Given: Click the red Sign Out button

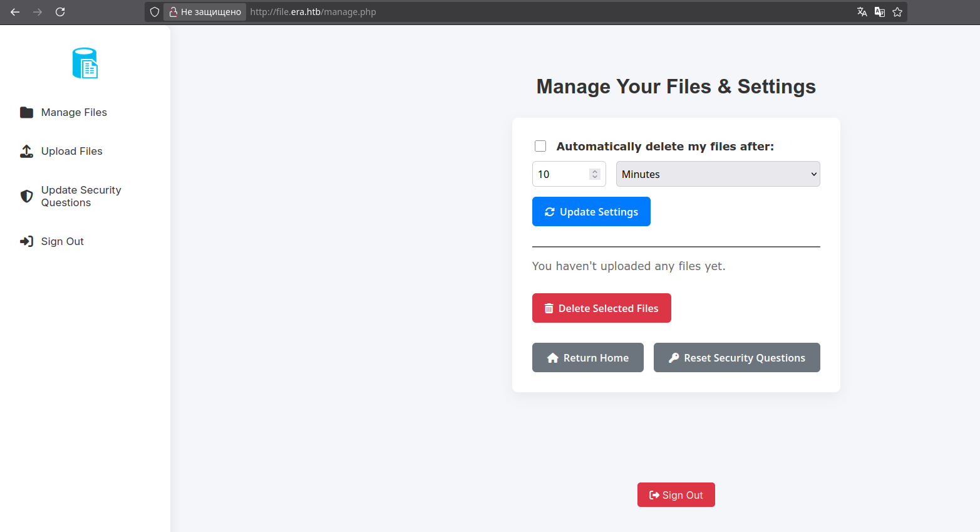Looking at the screenshot, I should point(676,494).
